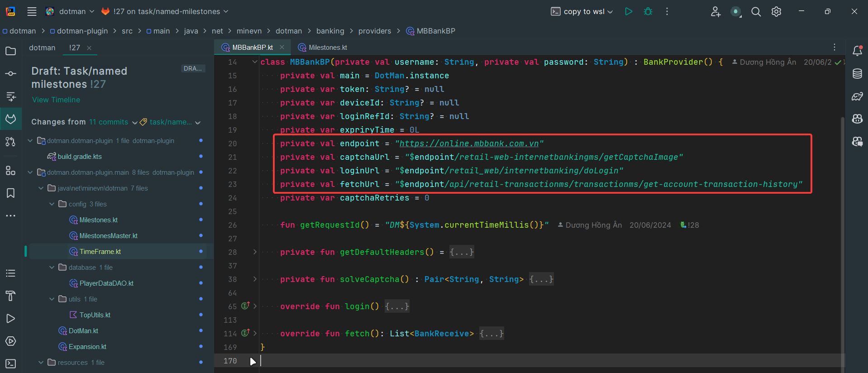Run the 'copy to wsl' configuration
The image size is (868, 373).
click(x=629, y=12)
